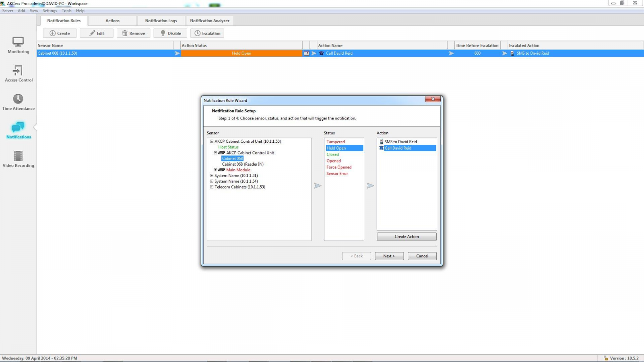Open the Access Control section
The width and height of the screenshot is (644, 362).
click(x=19, y=74)
